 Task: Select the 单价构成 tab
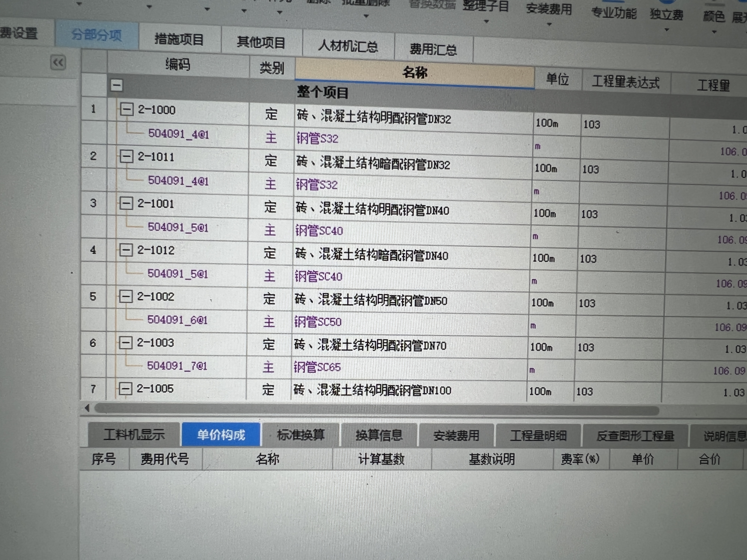(221, 435)
